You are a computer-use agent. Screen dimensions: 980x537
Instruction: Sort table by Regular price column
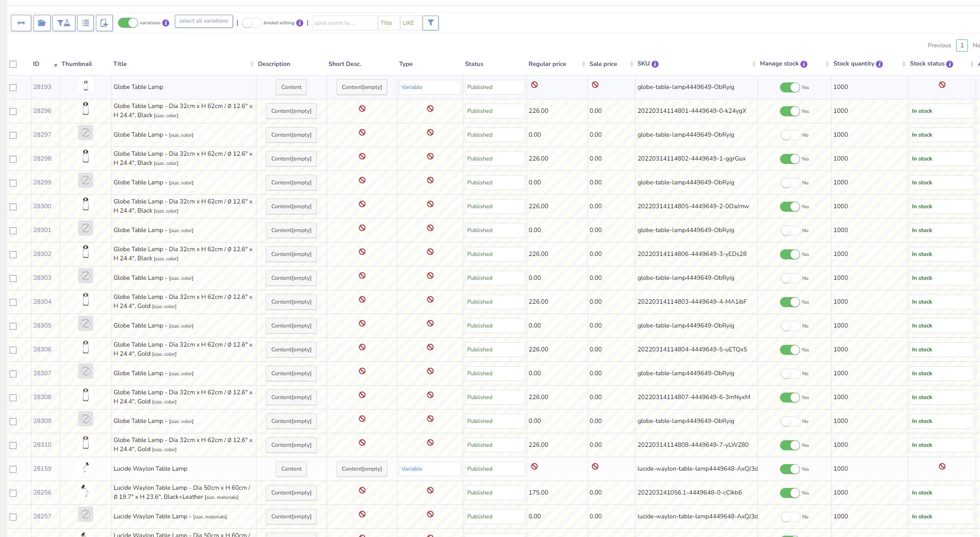click(x=547, y=64)
